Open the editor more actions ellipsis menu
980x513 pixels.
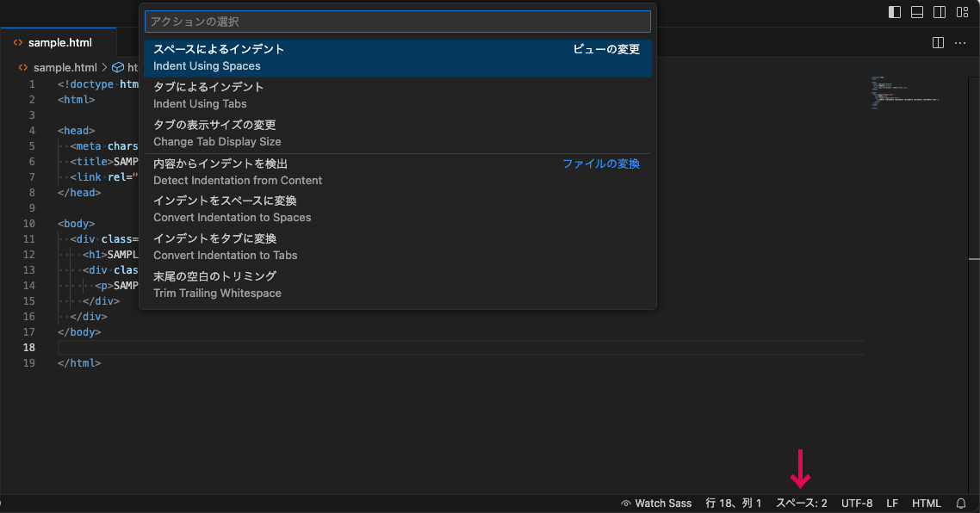click(x=961, y=42)
